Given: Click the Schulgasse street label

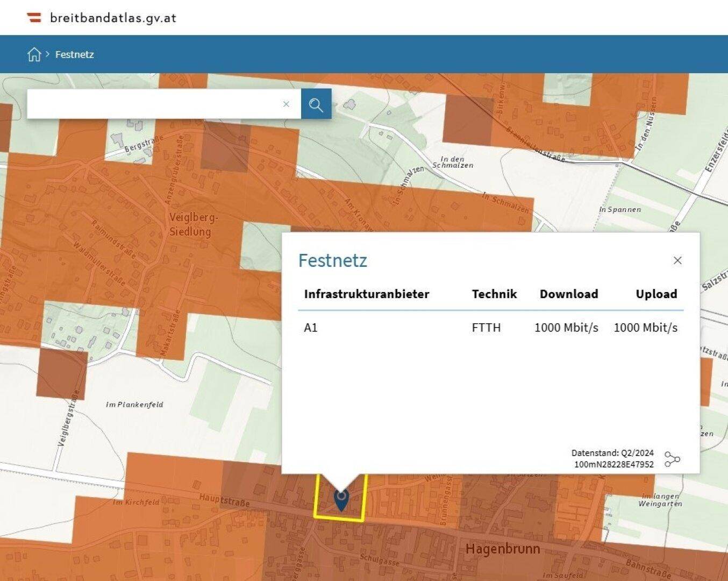Looking at the screenshot, I should tap(380, 560).
